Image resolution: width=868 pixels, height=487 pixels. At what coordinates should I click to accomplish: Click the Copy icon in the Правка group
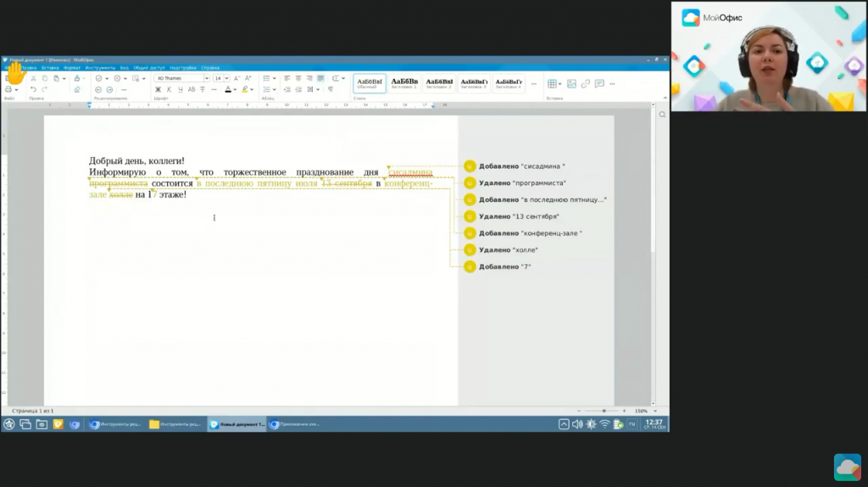click(45, 79)
